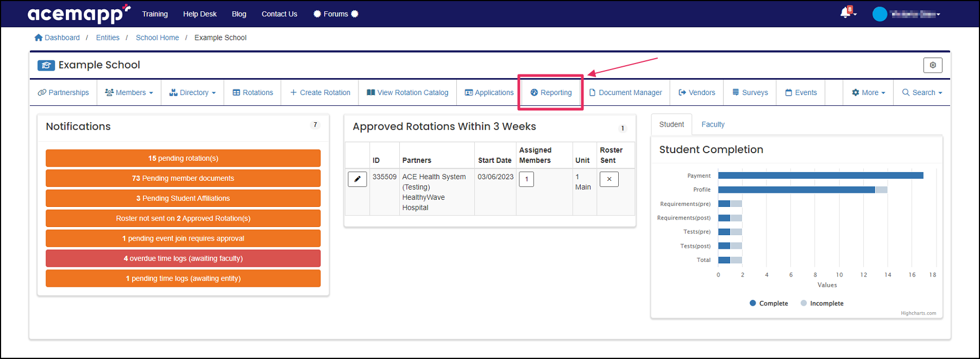Click the Directory sitemap icon
This screenshot has width=980, height=359.
[x=173, y=92]
